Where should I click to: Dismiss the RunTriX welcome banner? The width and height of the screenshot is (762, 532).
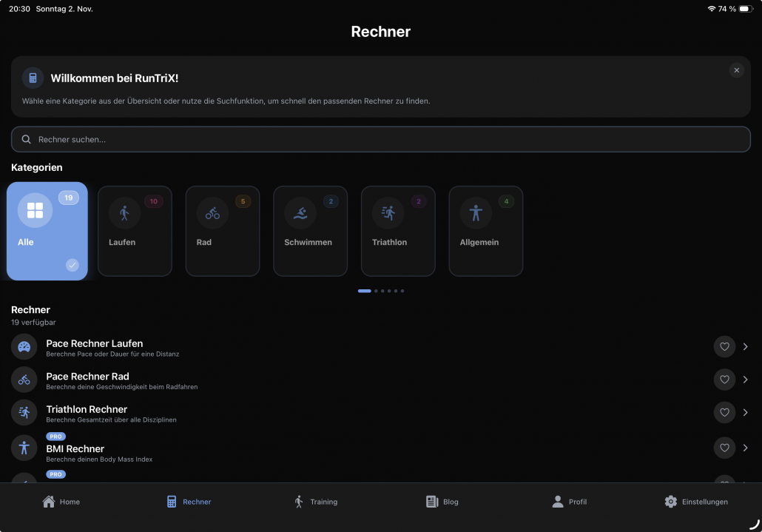736,70
